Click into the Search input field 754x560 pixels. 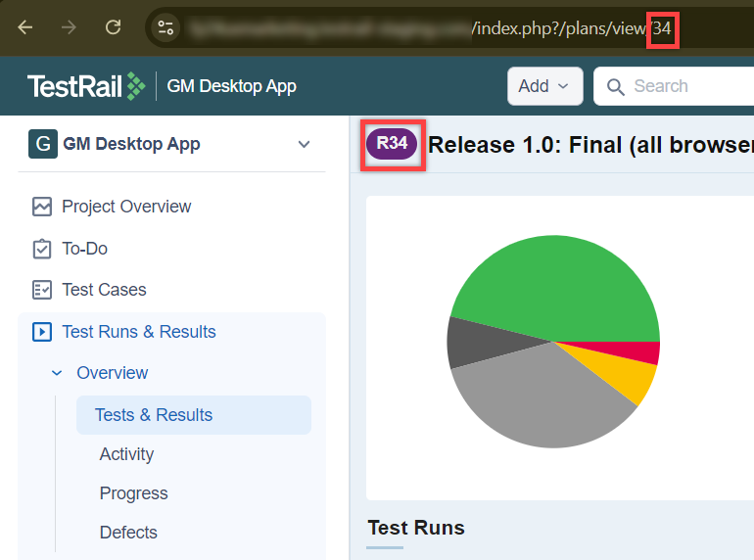click(x=685, y=86)
